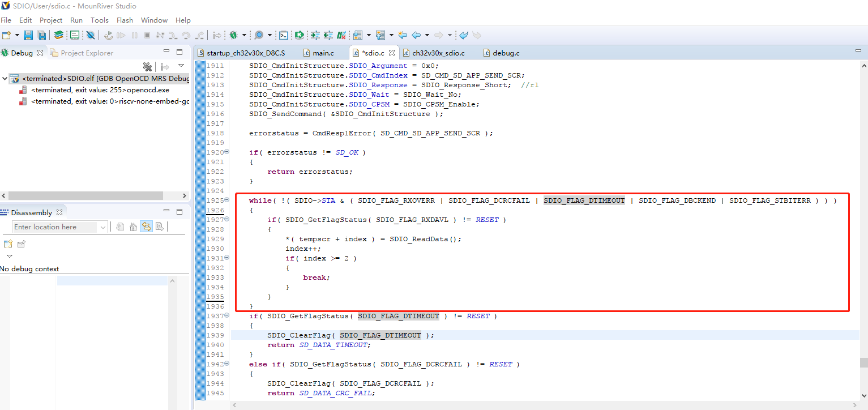Click the Terminate debug icon

tap(147, 35)
